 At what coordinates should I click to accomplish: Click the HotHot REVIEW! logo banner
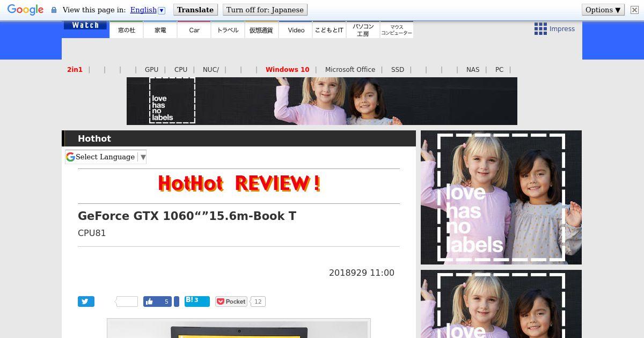click(239, 183)
